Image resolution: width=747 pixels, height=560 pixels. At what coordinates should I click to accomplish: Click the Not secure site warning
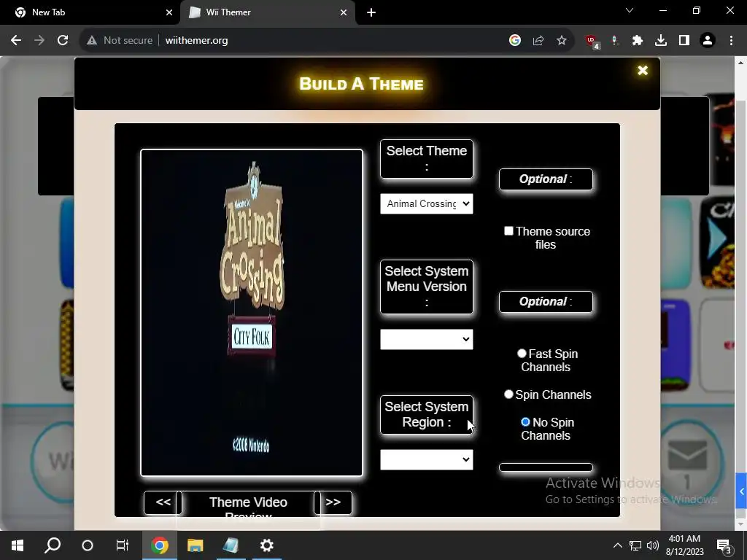tap(120, 41)
